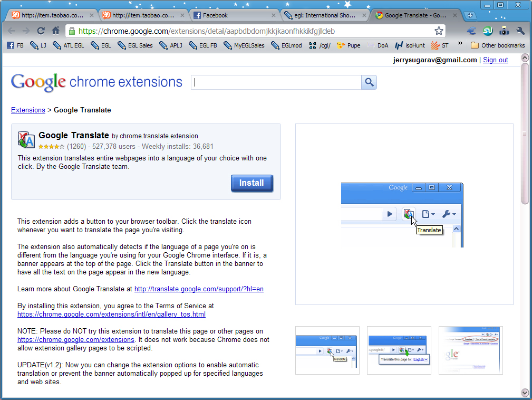This screenshot has width=532, height=400.
Task: Click the Google chrome extensions logo
Action: [96, 82]
